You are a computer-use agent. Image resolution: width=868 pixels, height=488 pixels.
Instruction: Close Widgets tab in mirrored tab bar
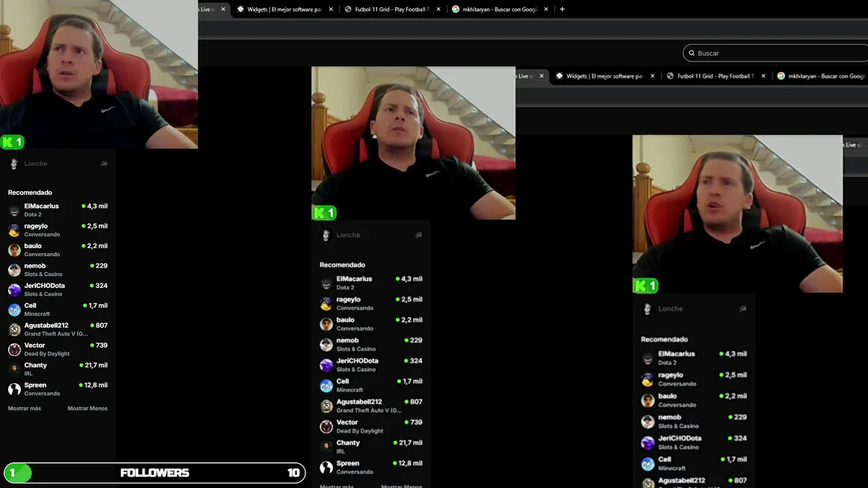pyautogui.click(x=652, y=76)
